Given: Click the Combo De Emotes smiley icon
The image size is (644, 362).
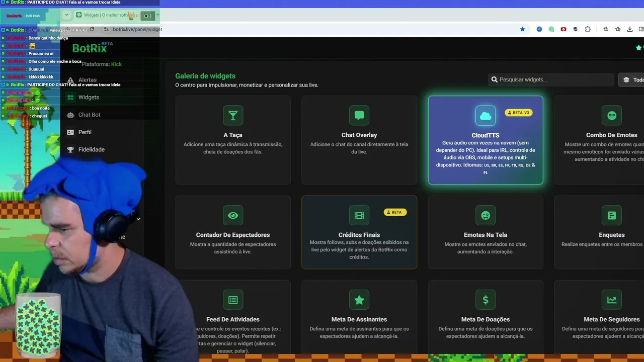Looking at the screenshot, I should [612, 116].
